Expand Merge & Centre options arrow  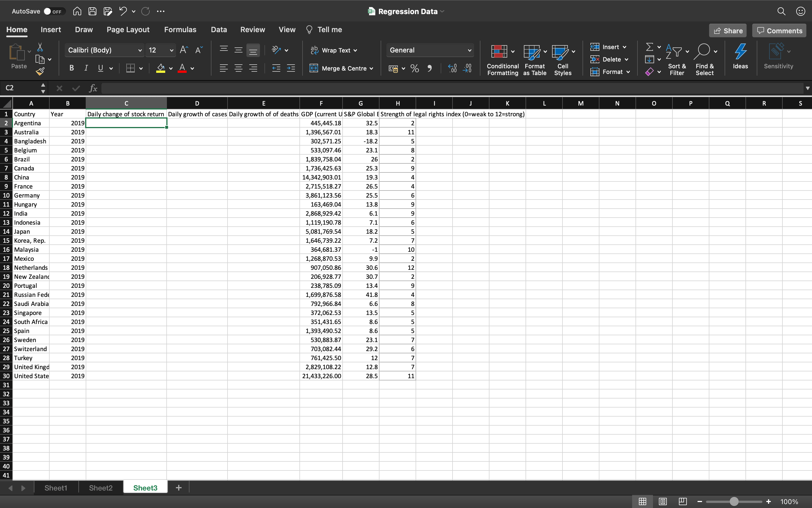pyautogui.click(x=371, y=69)
